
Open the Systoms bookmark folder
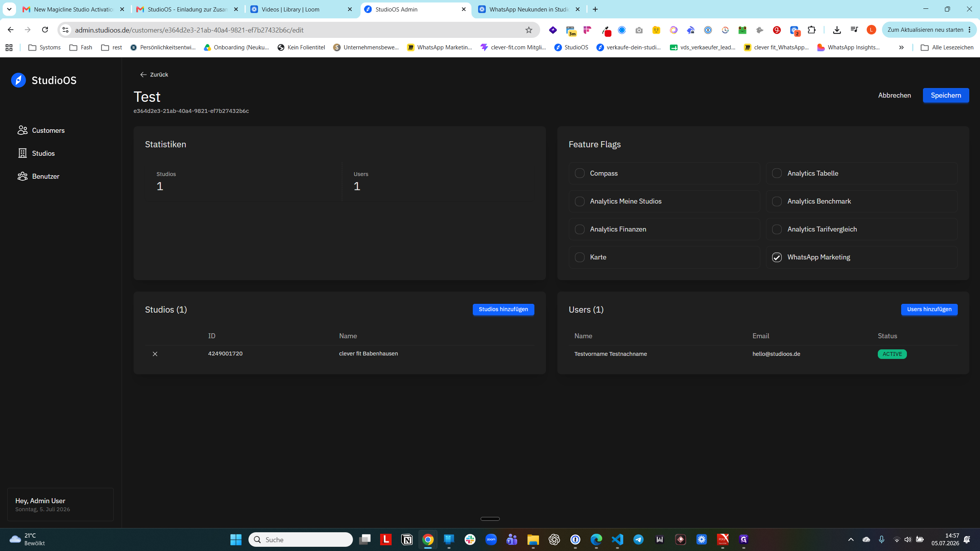44,47
